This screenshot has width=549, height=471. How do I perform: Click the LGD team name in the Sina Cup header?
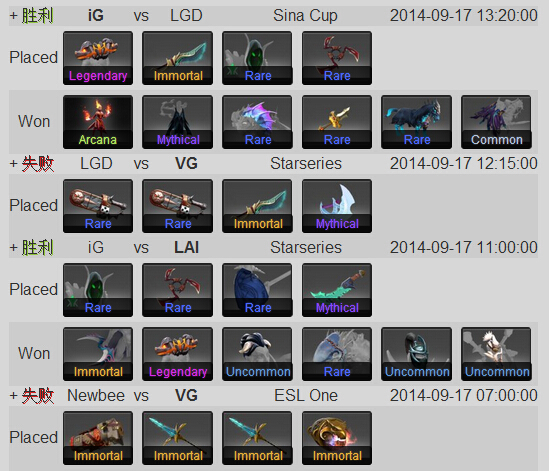click(186, 16)
